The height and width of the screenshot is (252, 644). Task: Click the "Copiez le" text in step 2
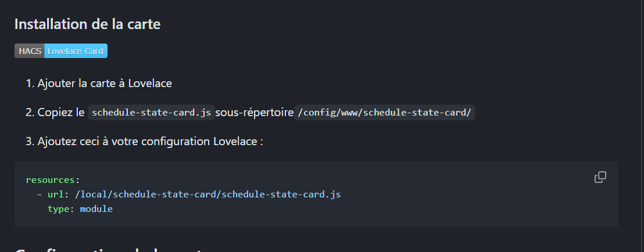tap(61, 112)
